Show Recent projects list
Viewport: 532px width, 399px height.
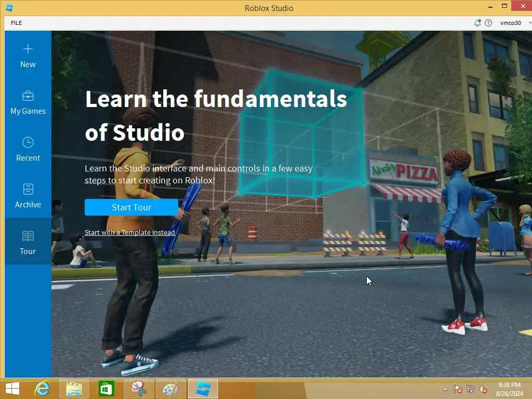tap(28, 150)
